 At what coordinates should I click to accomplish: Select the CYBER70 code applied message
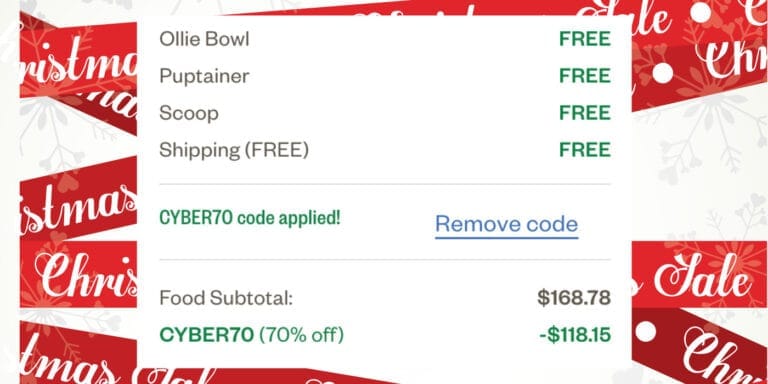(x=250, y=218)
